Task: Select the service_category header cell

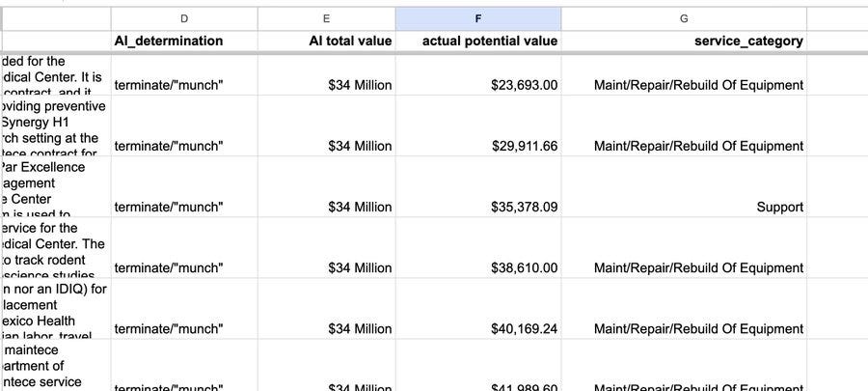Action: [741, 41]
